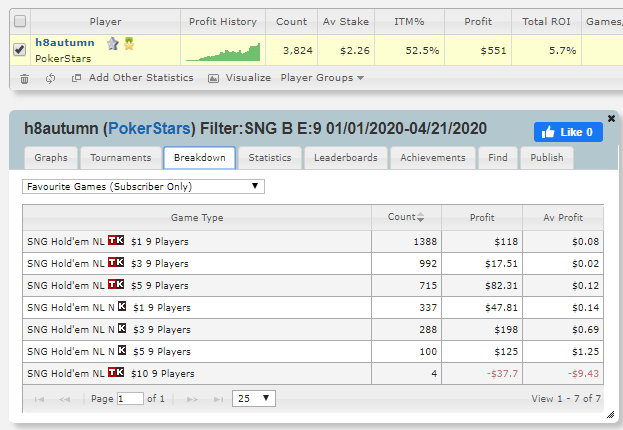
Task: Click the TK badge in the $1 9 Players row
Action: click(116, 240)
